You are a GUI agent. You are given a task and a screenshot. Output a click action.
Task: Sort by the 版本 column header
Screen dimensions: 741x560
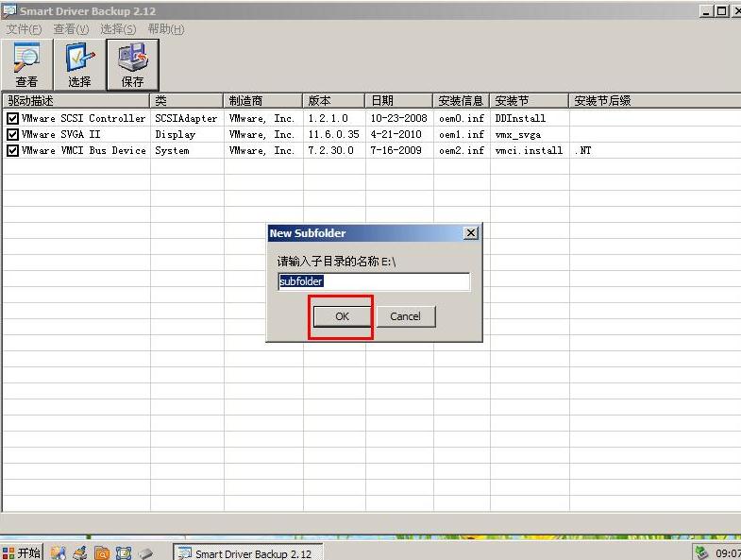[334, 101]
